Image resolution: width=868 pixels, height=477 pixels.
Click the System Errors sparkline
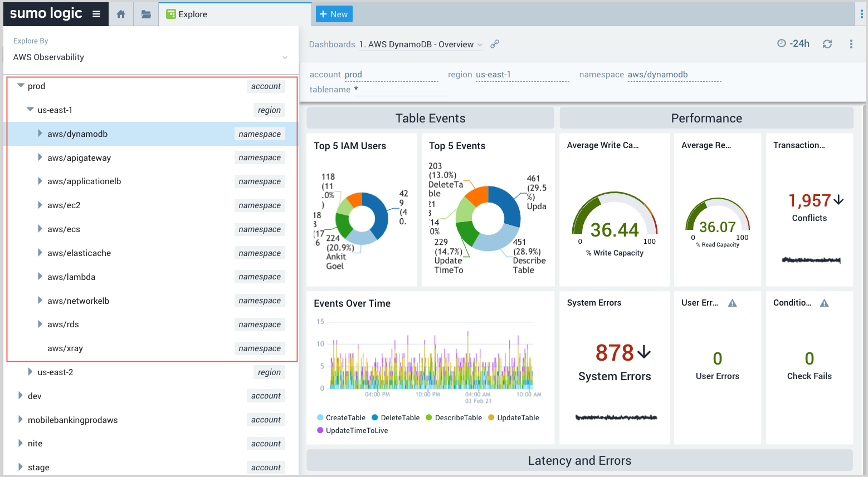[616, 417]
